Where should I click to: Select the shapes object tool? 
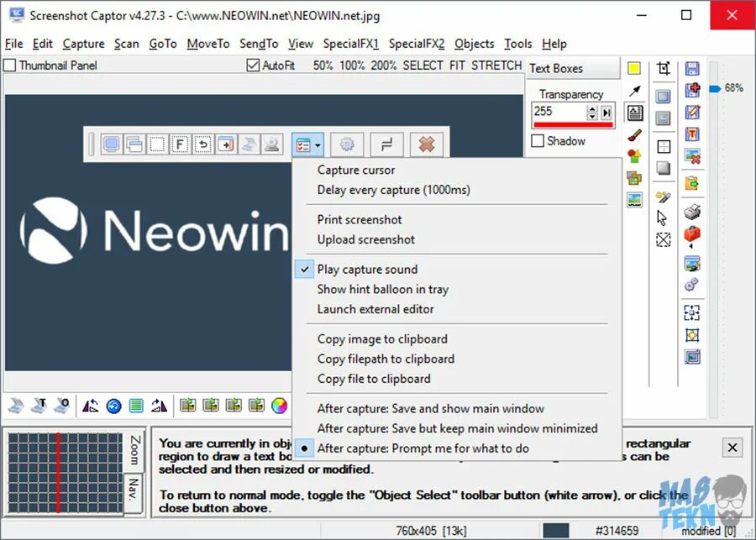[634, 155]
